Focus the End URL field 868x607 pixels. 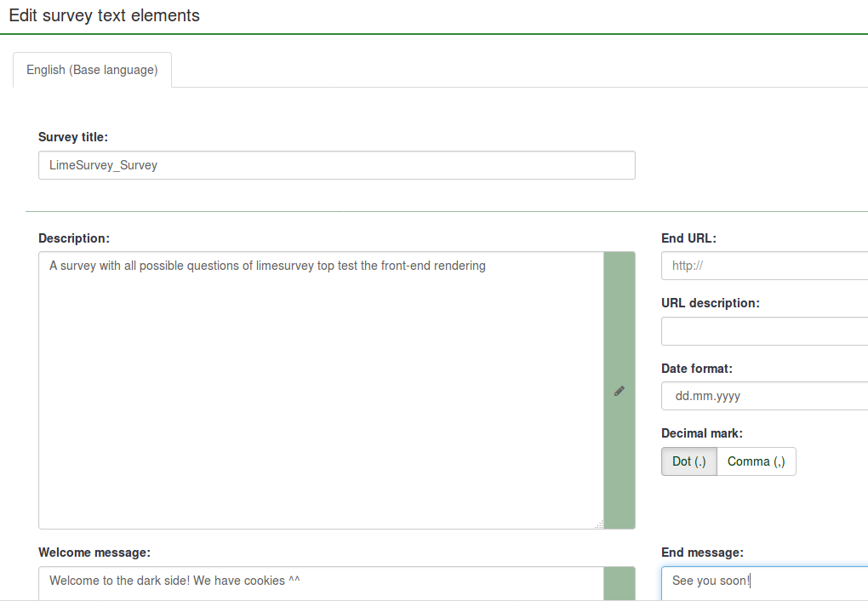pyautogui.click(x=764, y=266)
